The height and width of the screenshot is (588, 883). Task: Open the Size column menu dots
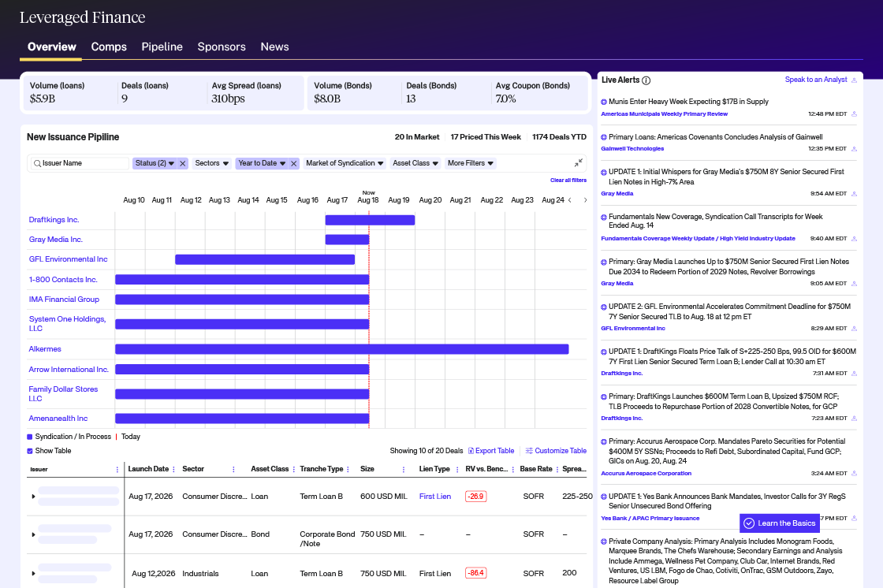(403, 470)
